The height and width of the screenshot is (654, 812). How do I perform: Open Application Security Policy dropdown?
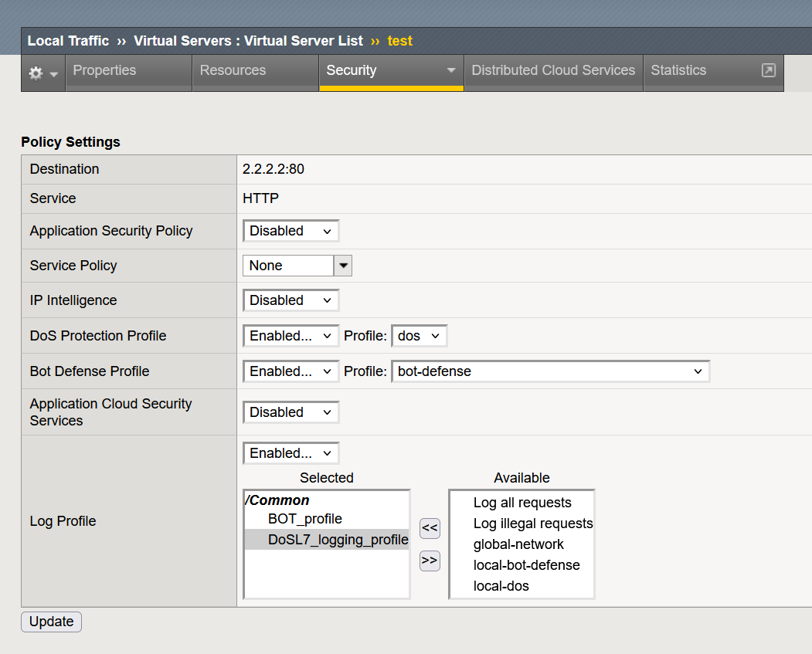290,231
